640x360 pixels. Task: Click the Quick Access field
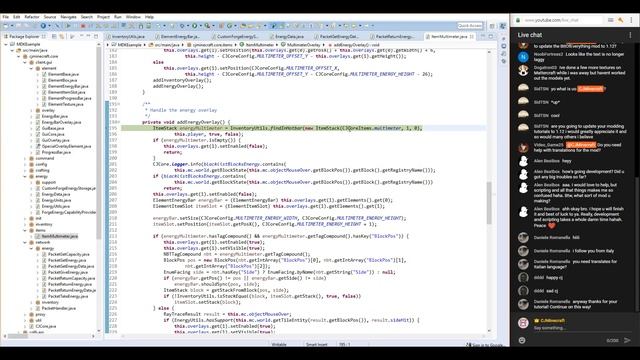tap(470, 26)
